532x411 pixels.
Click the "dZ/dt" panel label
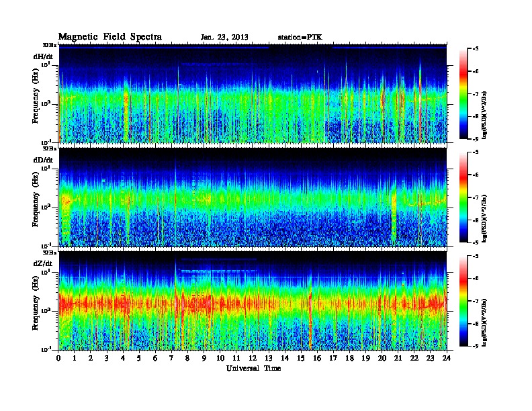(x=43, y=263)
